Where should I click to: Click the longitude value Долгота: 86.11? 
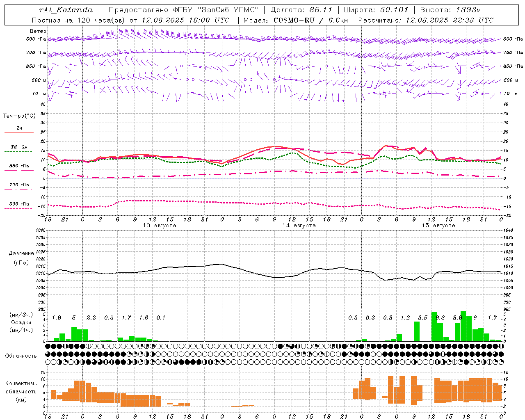301,10
